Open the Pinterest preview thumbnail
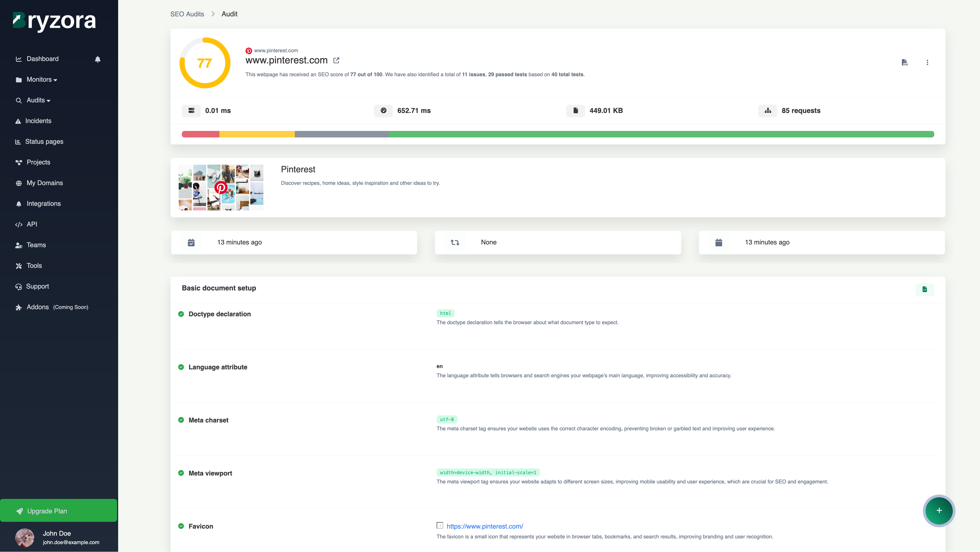980x552 pixels. 221,188
